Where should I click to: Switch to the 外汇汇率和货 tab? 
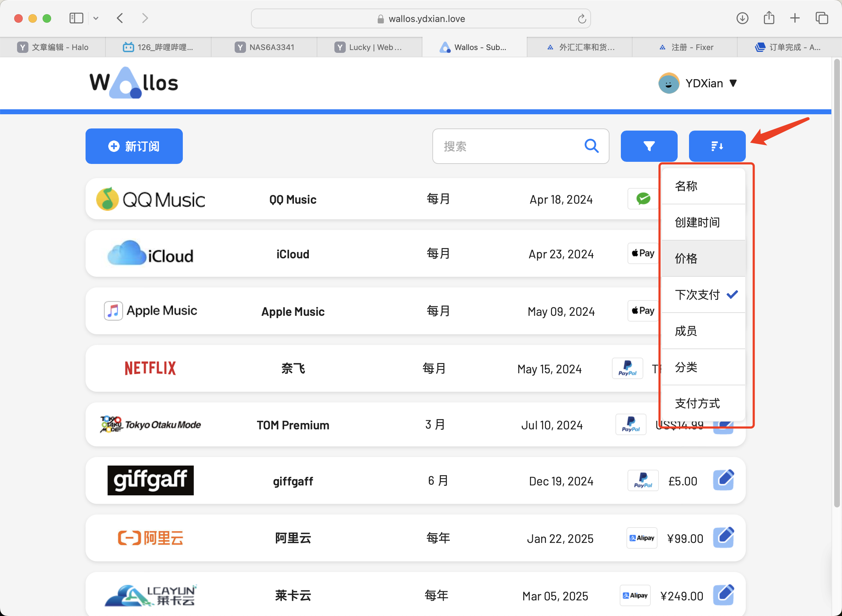click(x=580, y=47)
